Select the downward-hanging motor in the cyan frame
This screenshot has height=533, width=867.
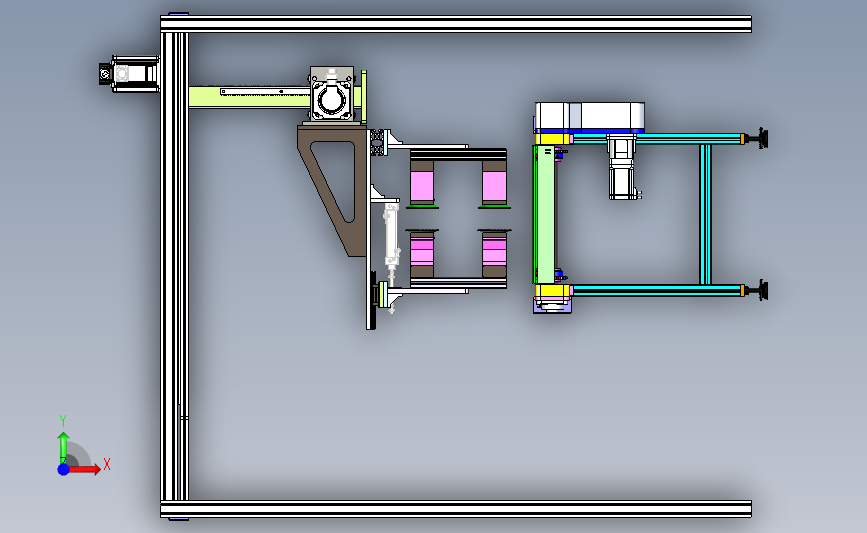click(623, 166)
